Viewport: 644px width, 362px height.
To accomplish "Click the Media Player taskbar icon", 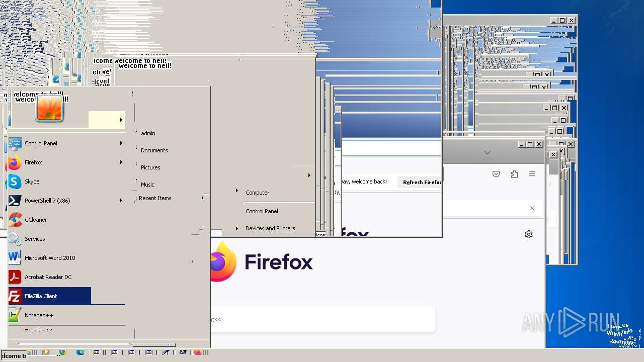I will (x=46, y=352).
